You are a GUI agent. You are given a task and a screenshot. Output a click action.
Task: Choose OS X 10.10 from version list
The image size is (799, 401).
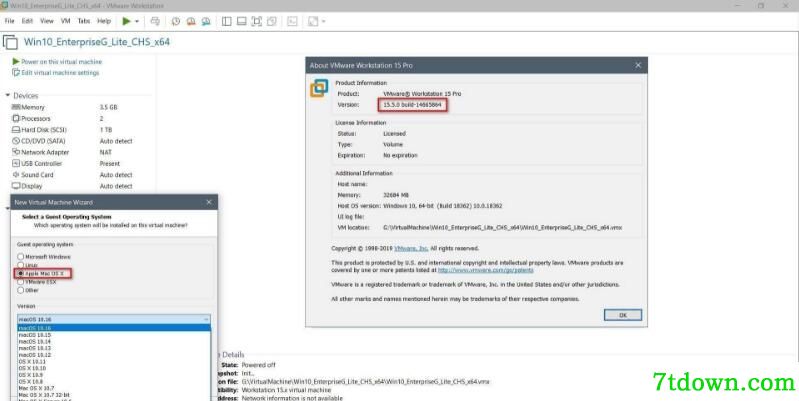[114, 368]
